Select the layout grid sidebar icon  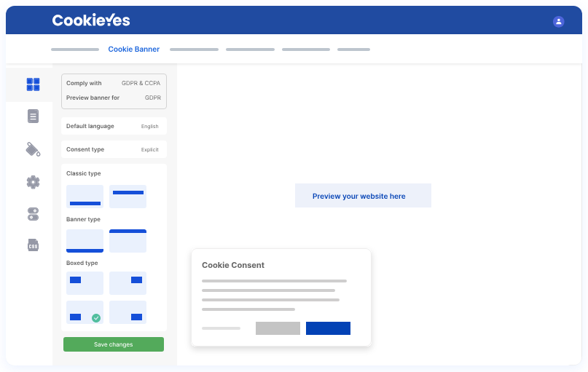point(33,84)
